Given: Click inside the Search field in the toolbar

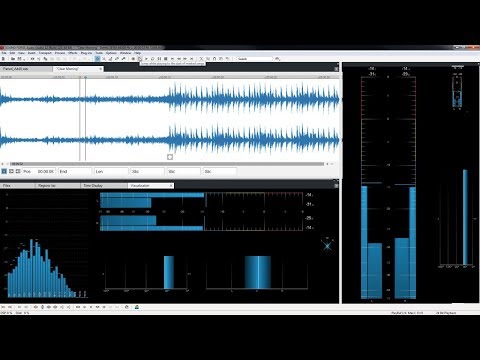Looking at the screenshot, I should click(255, 59).
